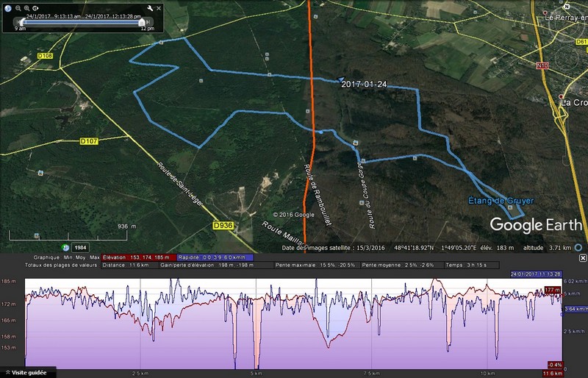The image size is (588, 378).
Task: Click photo icon on track near 2.5 km west junction
Action: [161, 43]
